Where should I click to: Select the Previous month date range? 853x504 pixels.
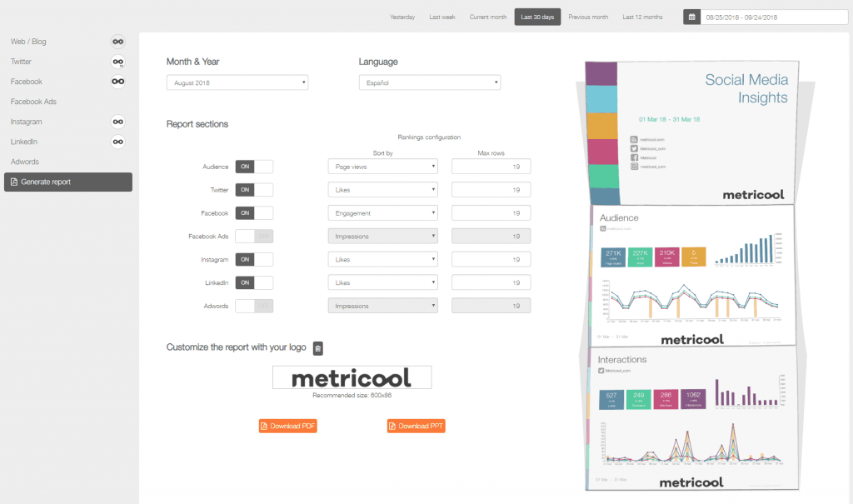tap(588, 17)
